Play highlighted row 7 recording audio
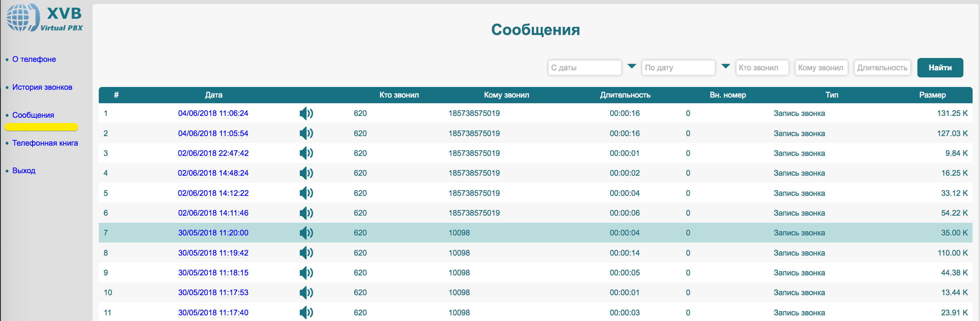Screen dimensions: 980x321 (x=306, y=233)
